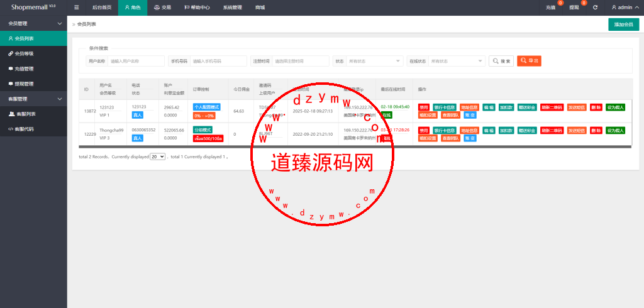Click the sidebar collapse icon in top bar

pos(76,8)
